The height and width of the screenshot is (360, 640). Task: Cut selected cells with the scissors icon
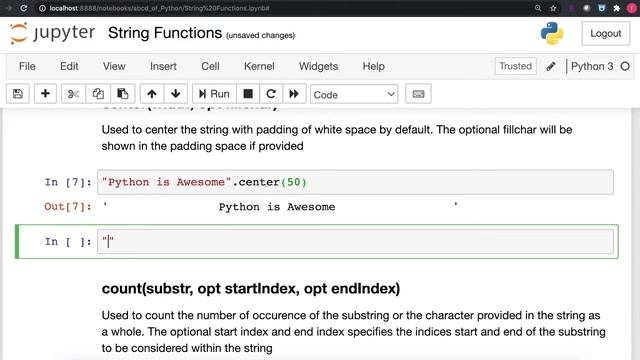point(73,94)
